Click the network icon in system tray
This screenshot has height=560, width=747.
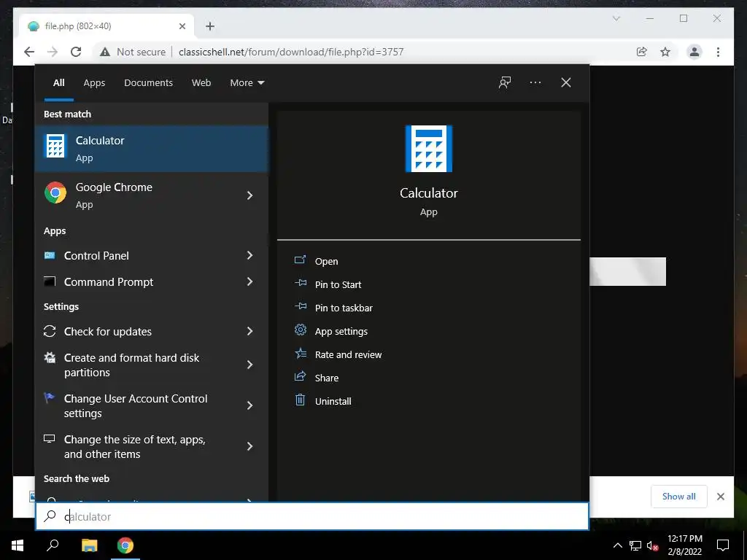[635, 545]
